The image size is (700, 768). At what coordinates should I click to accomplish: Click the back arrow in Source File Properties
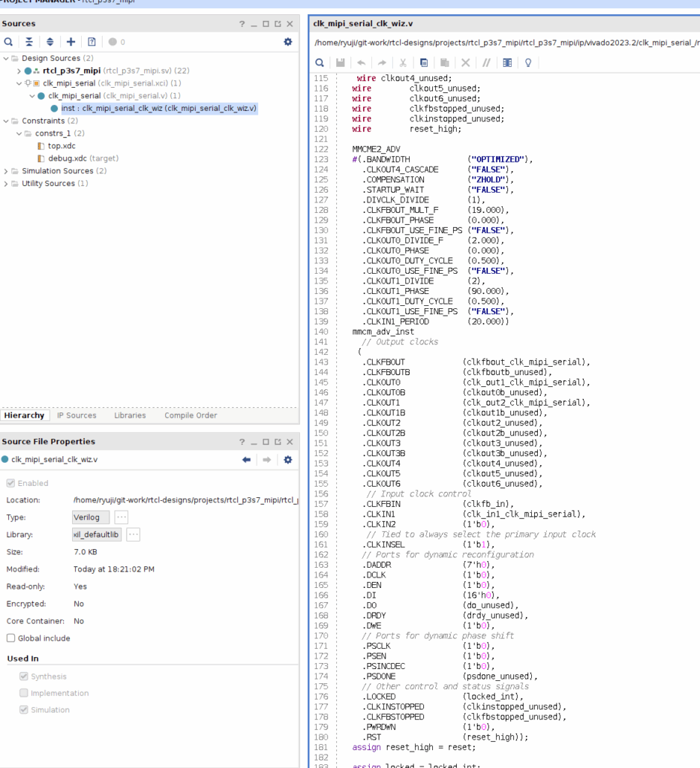[x=246, y=460]
